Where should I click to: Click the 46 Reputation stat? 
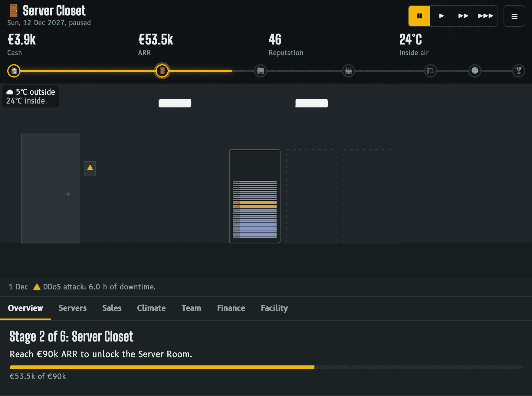pos(286,45)
